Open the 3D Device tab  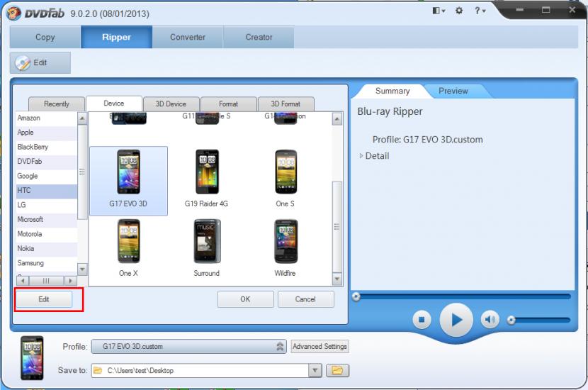click(171, 104)
